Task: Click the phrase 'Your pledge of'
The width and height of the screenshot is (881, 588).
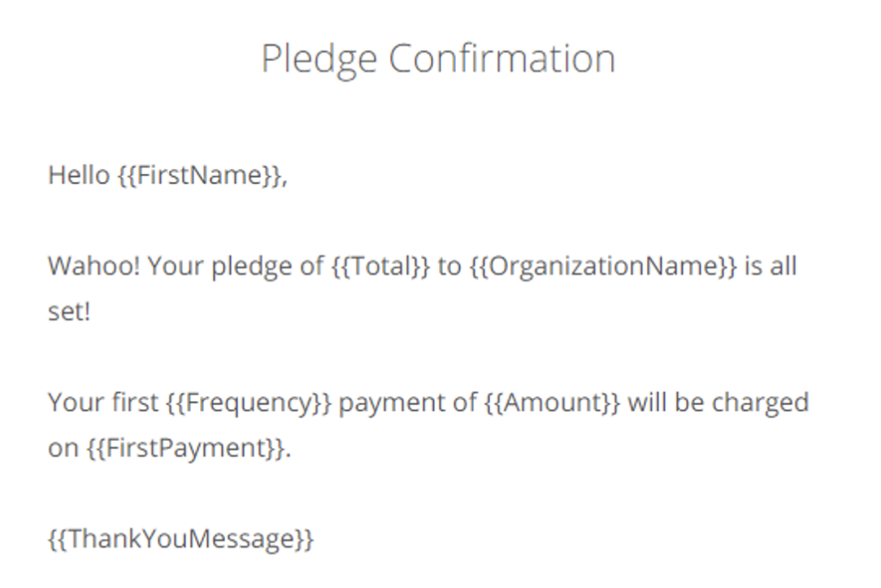Action: point(236,266)
